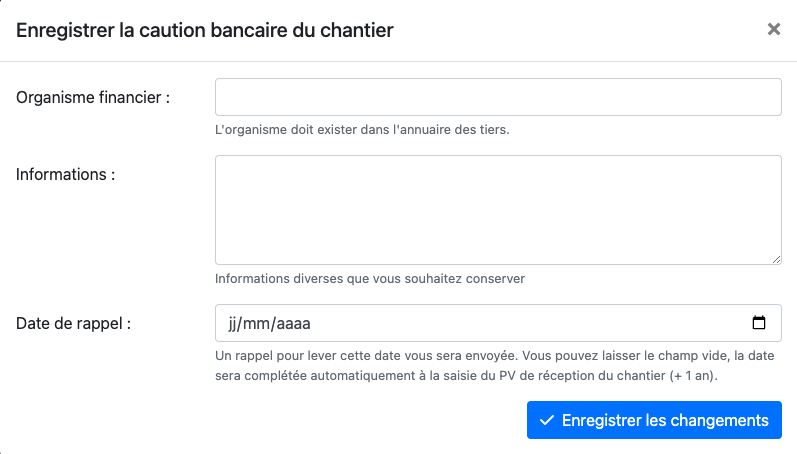The height and width of the screenshot is (454, 797).
Task: Close the caution bancaire dialog
Action: [773, 30]
